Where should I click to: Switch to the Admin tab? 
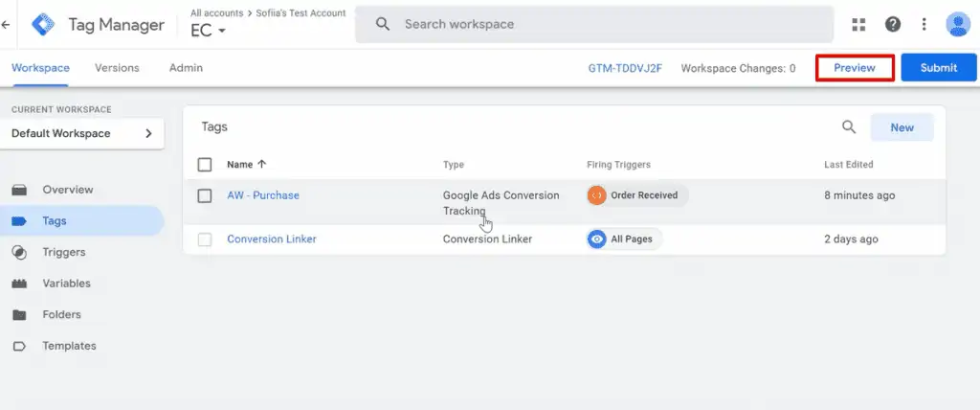coord(186,68)
